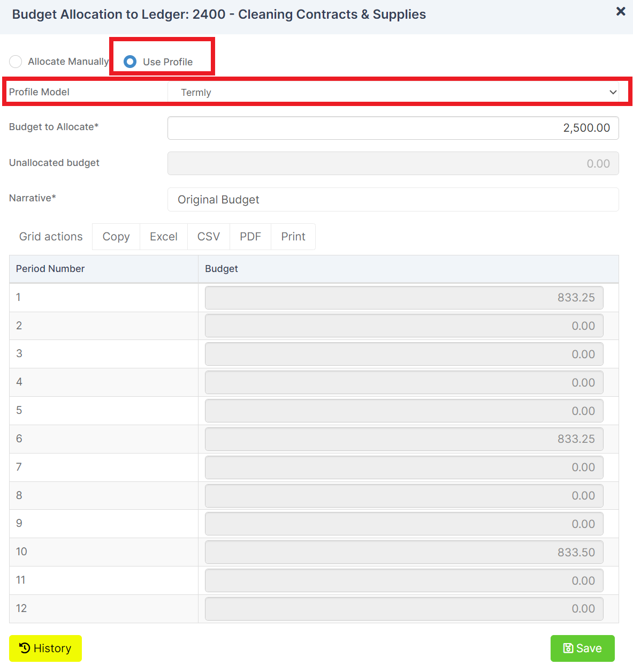This screenshot has height=672, width=633.
Task: Switch to the Excel export option
Action: [x=163, y=236]
